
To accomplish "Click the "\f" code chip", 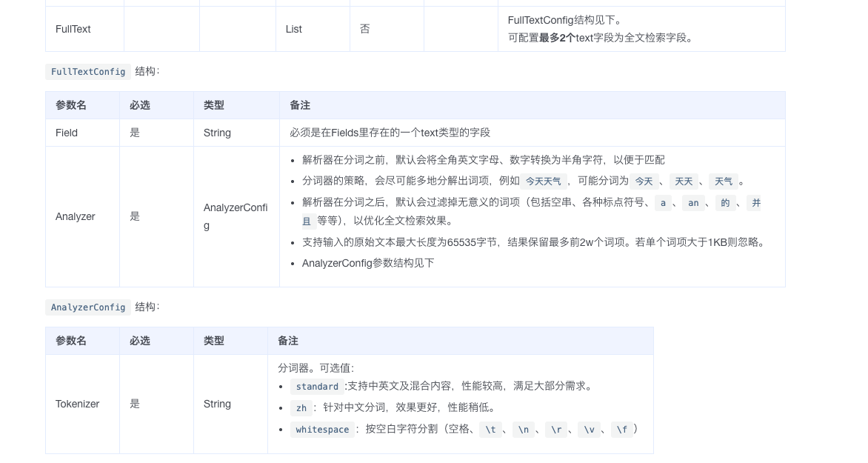I will coord(621,430).
